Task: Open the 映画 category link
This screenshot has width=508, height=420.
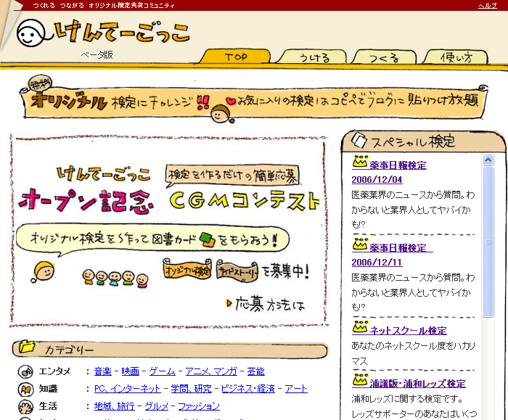Action: (130, 371)
